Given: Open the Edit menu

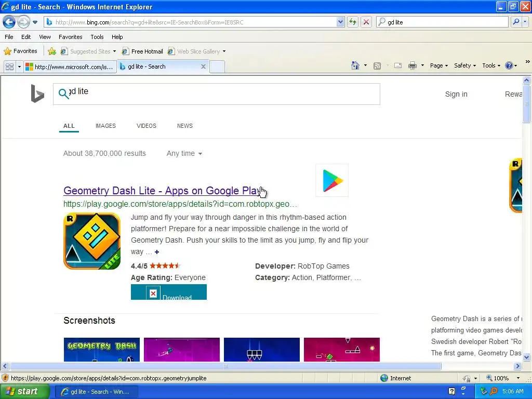Looking at the screenshot, I should tap(26, 37).
